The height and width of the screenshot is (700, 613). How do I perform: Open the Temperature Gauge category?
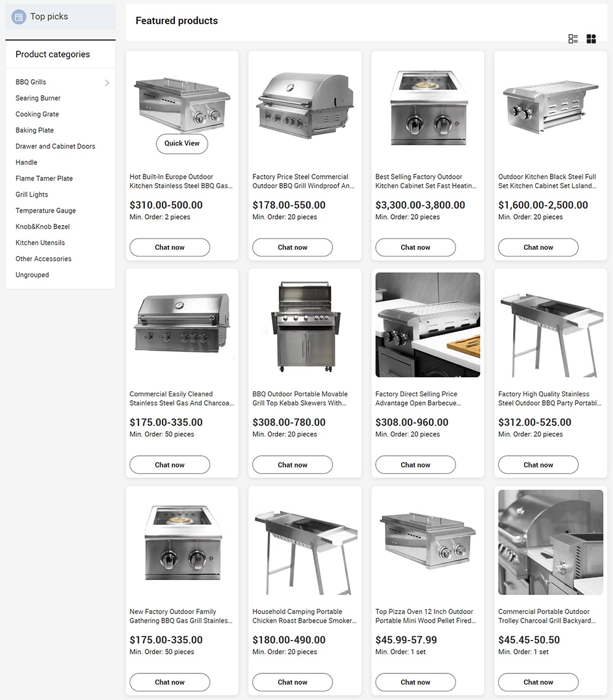46,211
